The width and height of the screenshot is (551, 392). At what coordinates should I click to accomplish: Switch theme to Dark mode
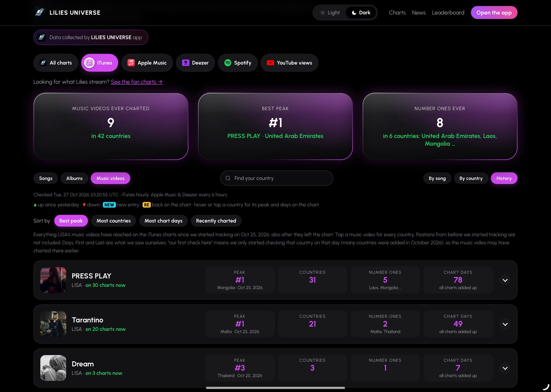pos(361,13)
